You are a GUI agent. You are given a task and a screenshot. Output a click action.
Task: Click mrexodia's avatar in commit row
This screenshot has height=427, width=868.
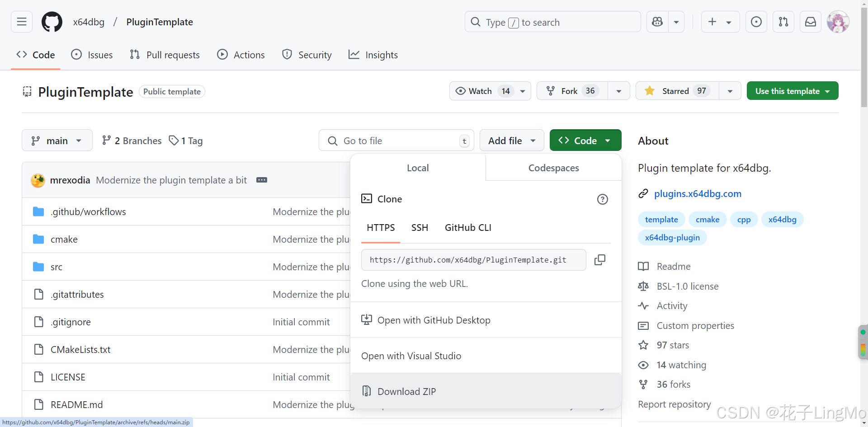pyautogui.click(x=38, y=180)
